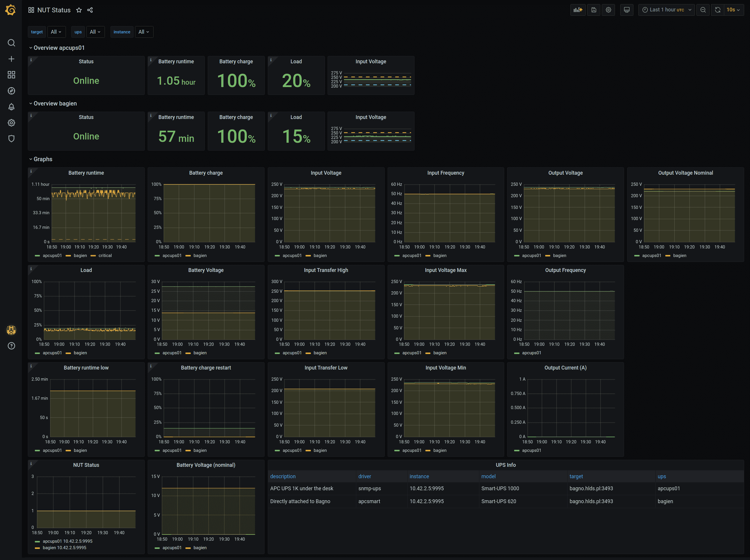This screenshot has height=560, width=750.
Task: Collapse the Graphs row
Action: (43, 159)
